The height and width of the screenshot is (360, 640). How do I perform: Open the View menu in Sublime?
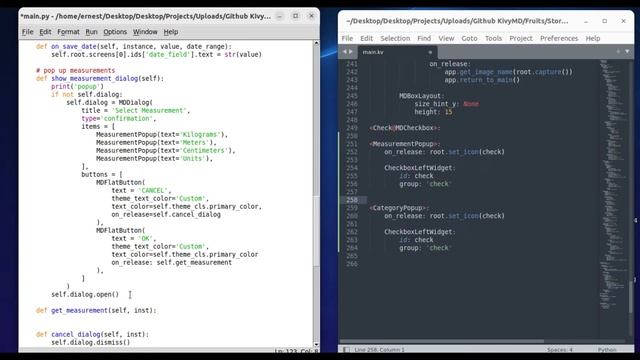pyautogui.click(x=446, y=38)
